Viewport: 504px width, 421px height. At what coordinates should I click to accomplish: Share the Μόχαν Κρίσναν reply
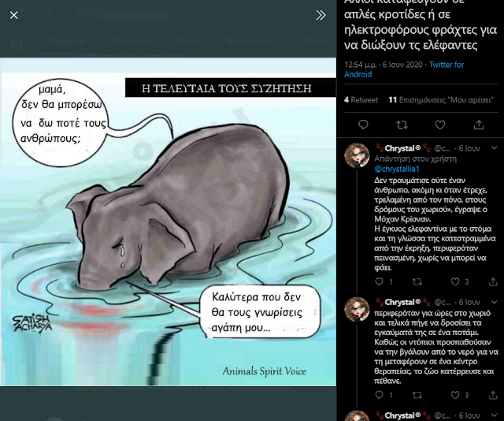pos(493,281)
